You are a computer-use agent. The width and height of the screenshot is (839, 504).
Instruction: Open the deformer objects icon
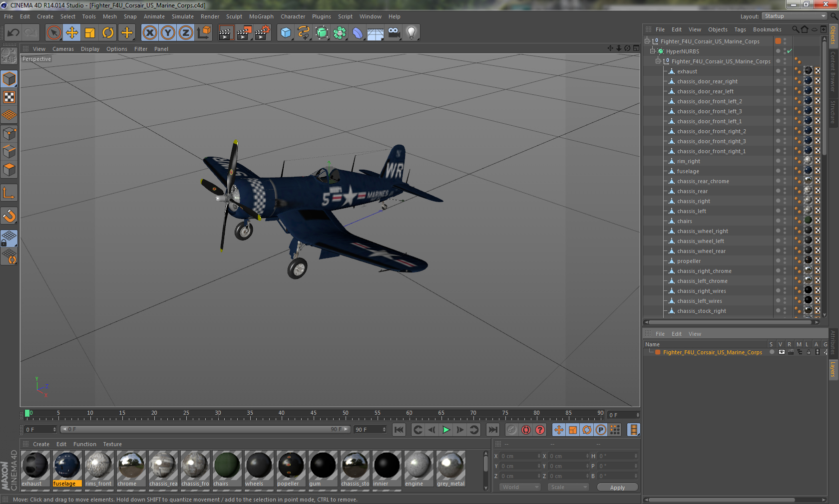pos(358,33)
